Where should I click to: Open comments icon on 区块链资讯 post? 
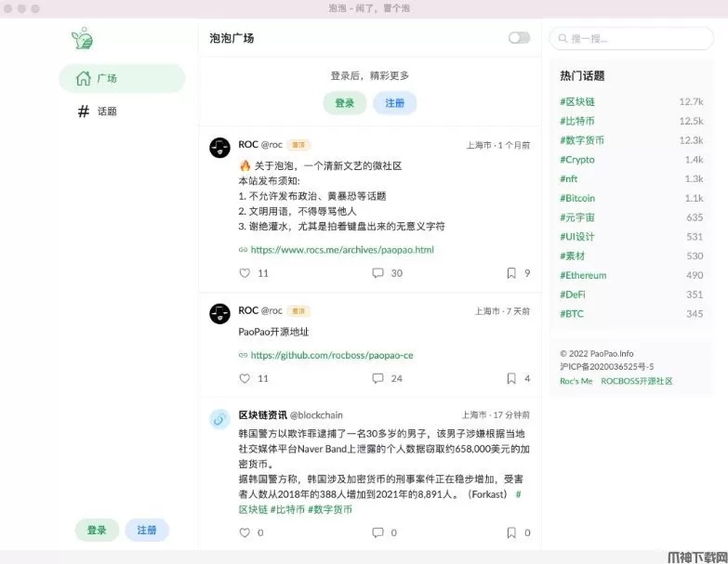[x=377, y=532]
